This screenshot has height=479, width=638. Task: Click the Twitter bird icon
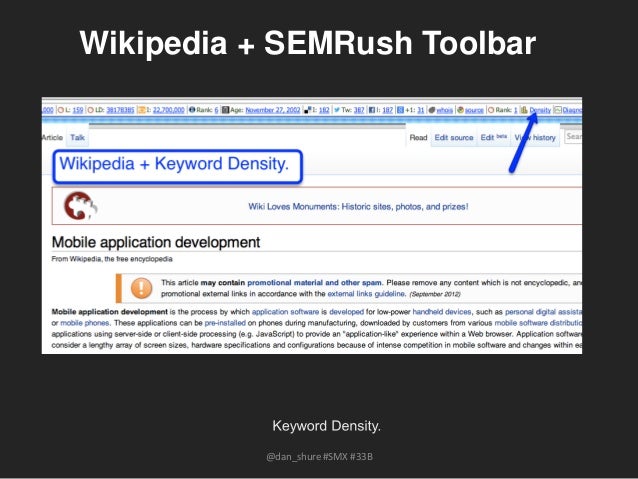(x=337, y=110)
